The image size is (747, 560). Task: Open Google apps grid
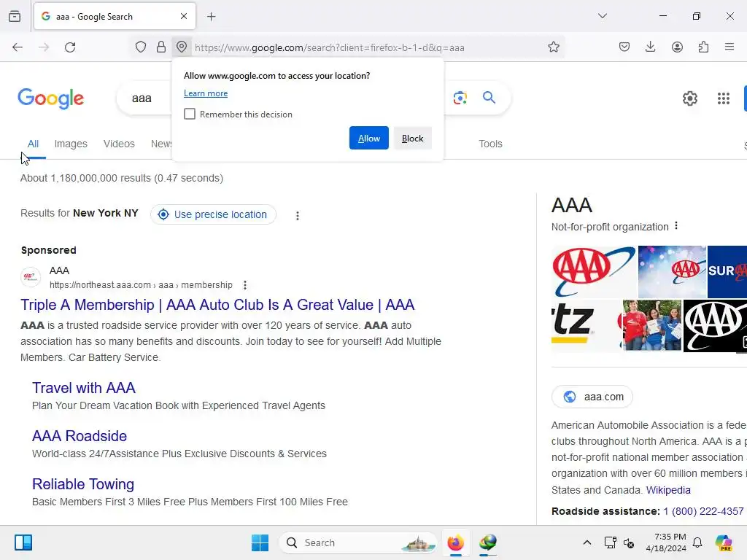click(724, 98)
